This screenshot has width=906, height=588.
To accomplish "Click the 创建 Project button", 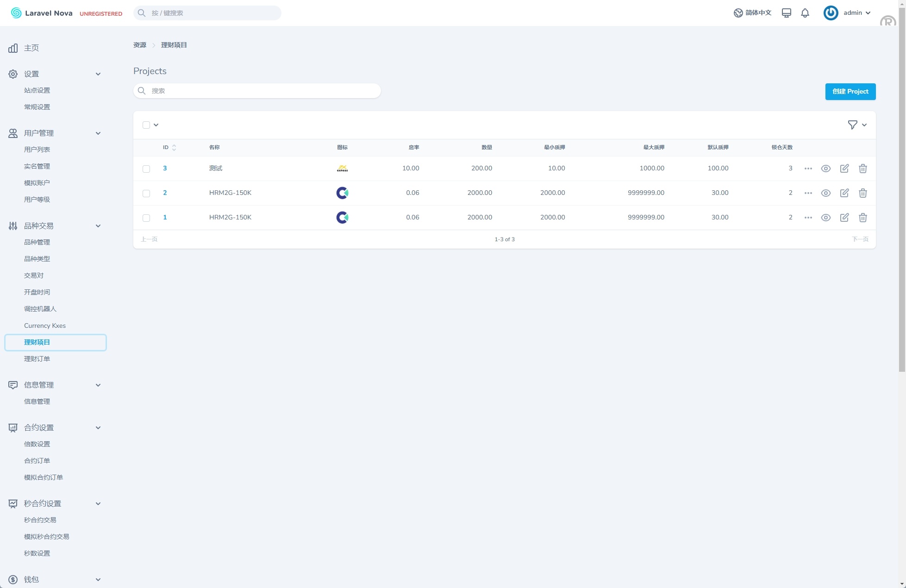I will click(x=850, y=92).
